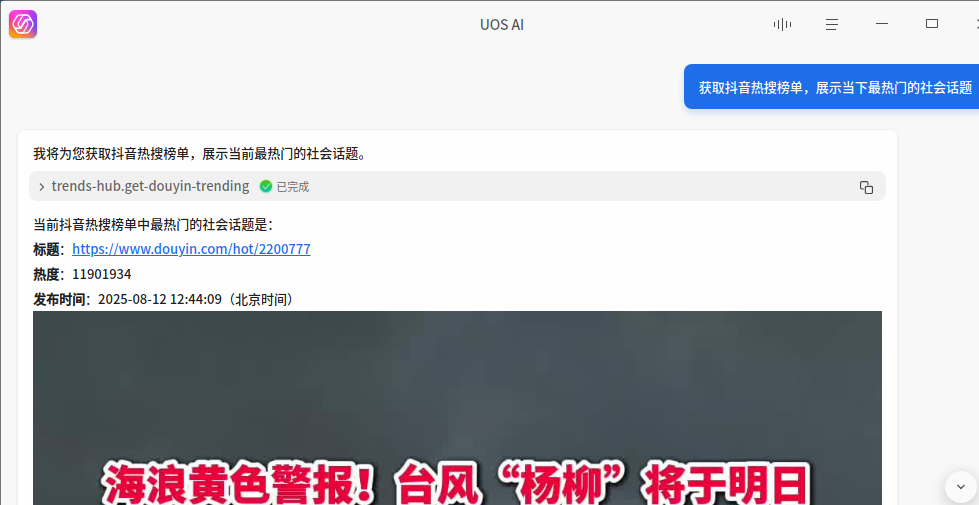Image resolution: width=979 pixels, height=505 pixels.
Task: Click the typhoon warning image thumbnail
Action: point(457,408)
